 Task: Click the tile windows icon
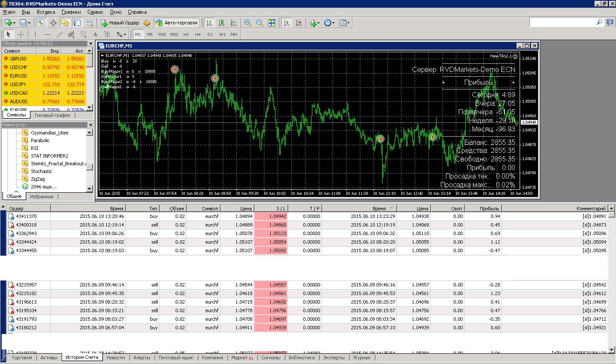[272, 23]
